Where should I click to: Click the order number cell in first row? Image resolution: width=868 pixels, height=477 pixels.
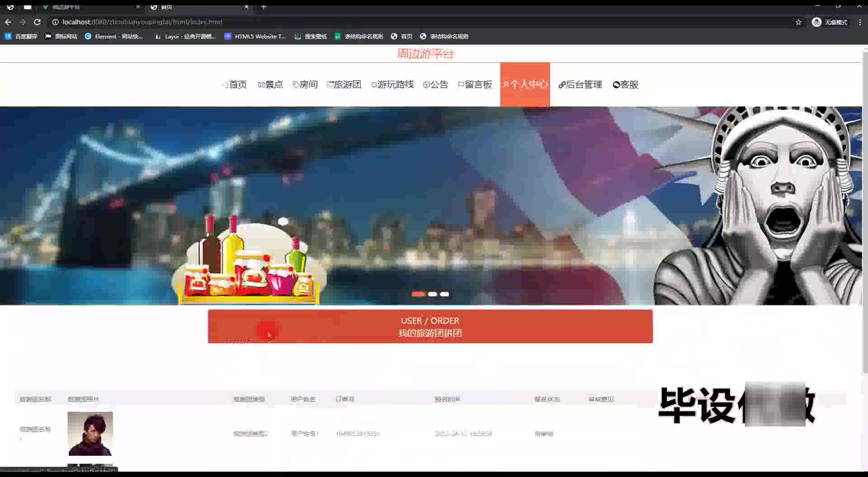pyautogui.click(x=358, y=434)
